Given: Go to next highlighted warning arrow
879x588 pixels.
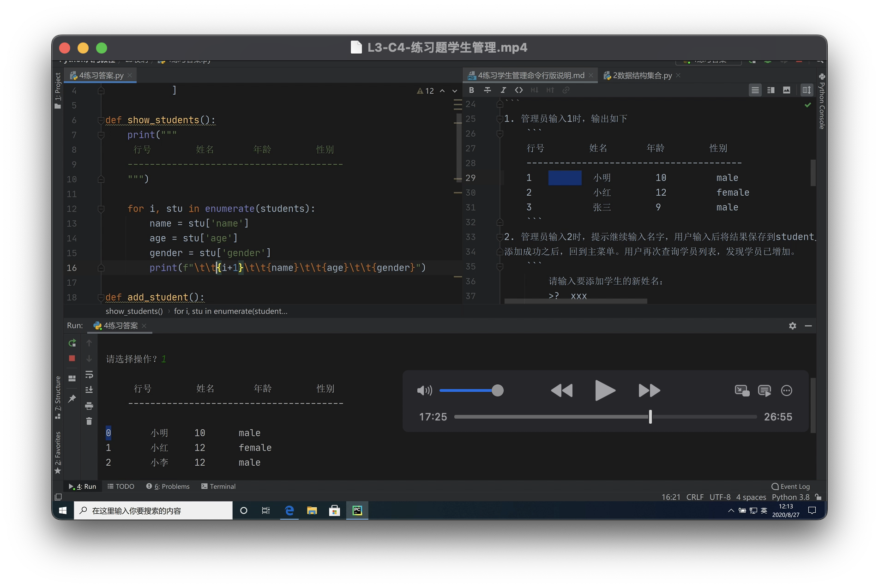Looking at the screenshot, I should [x=455, y=91].
